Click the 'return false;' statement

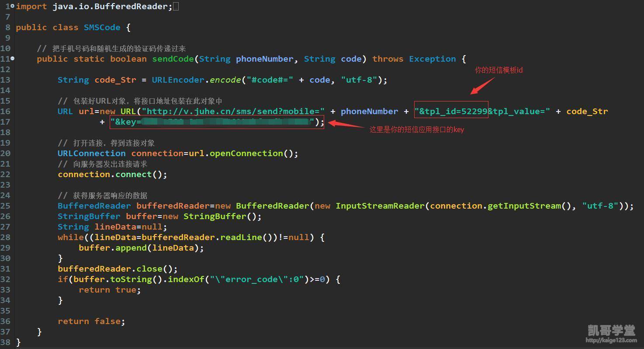(x=92, y=321)
